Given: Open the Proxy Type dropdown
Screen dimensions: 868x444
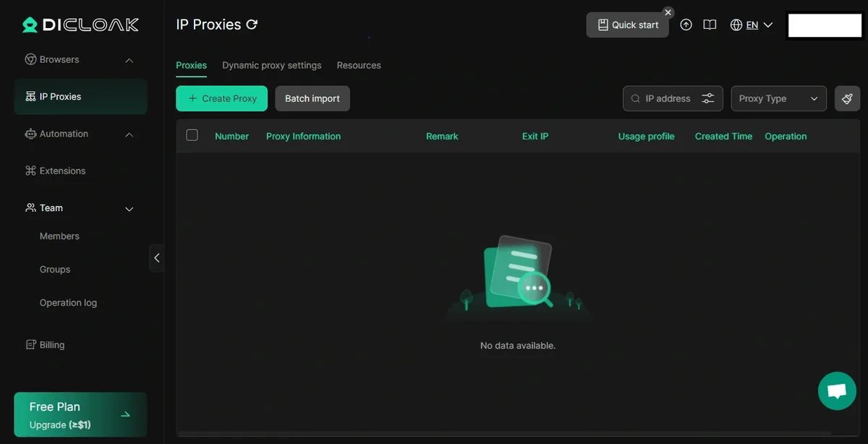Looking at the screenshot, I should tap(779, 98).
